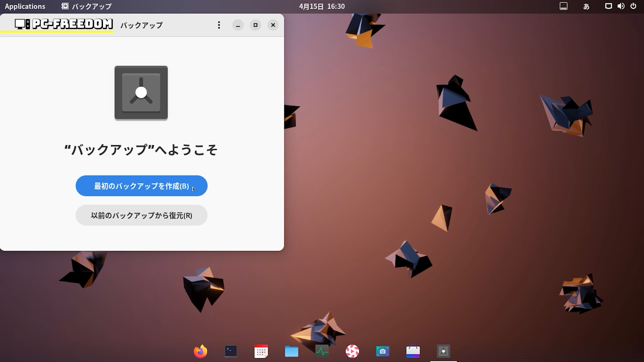Open the date and time calendar panel
Image resolution: width=644 pixels, height=362 pixels.
coord(322,6)
